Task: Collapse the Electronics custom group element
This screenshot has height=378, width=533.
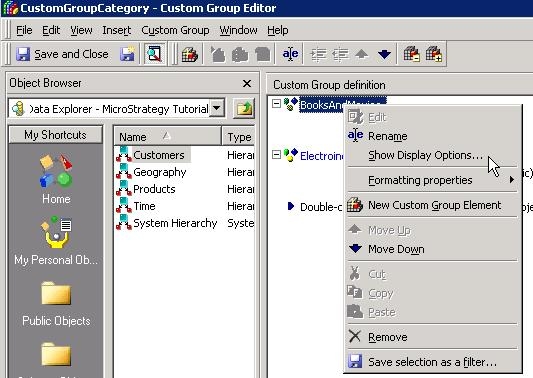Action: [x=276, y=155]
